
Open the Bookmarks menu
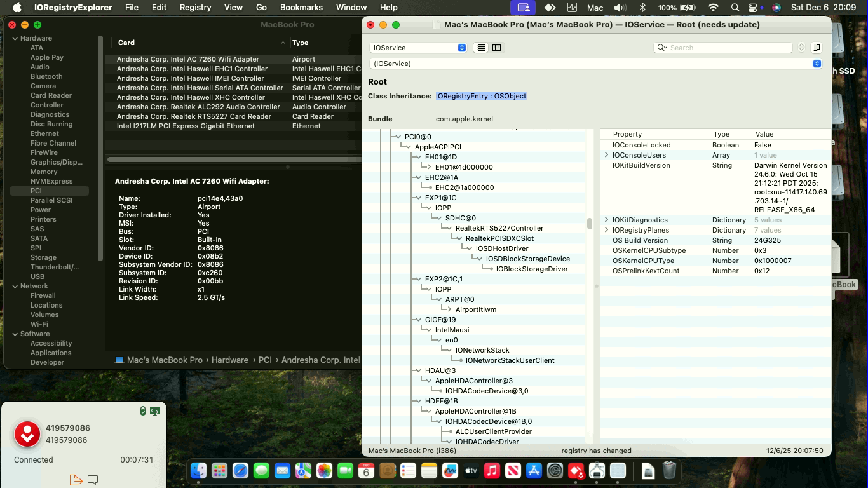coord(302,8)
